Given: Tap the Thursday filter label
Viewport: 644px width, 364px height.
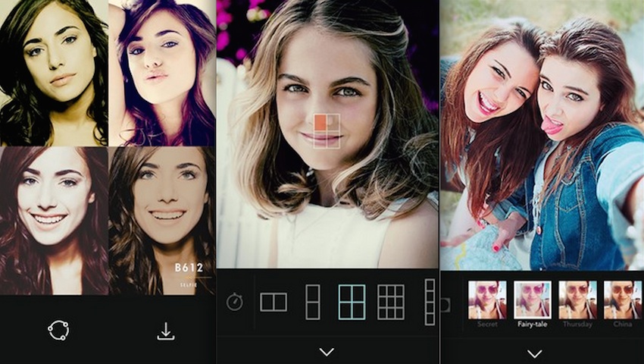Looking at the screenshot, I should tap(577, 324).
